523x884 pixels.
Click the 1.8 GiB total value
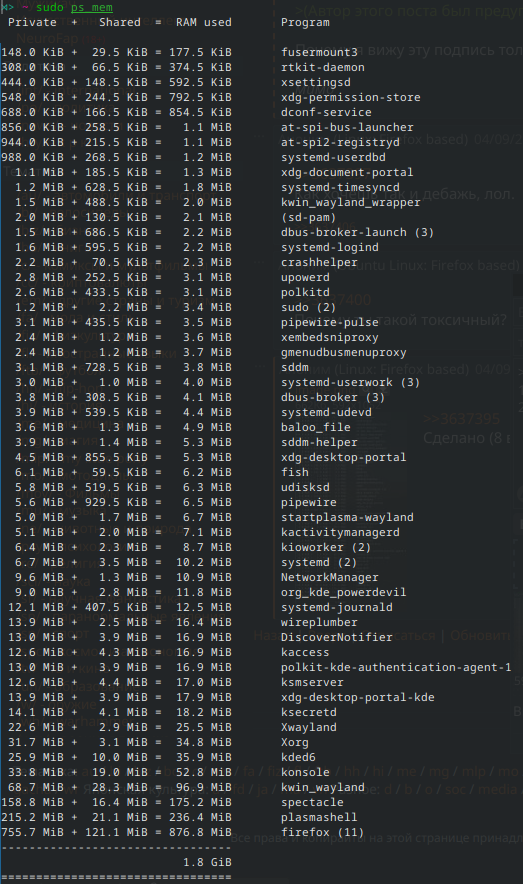point(207,863)
